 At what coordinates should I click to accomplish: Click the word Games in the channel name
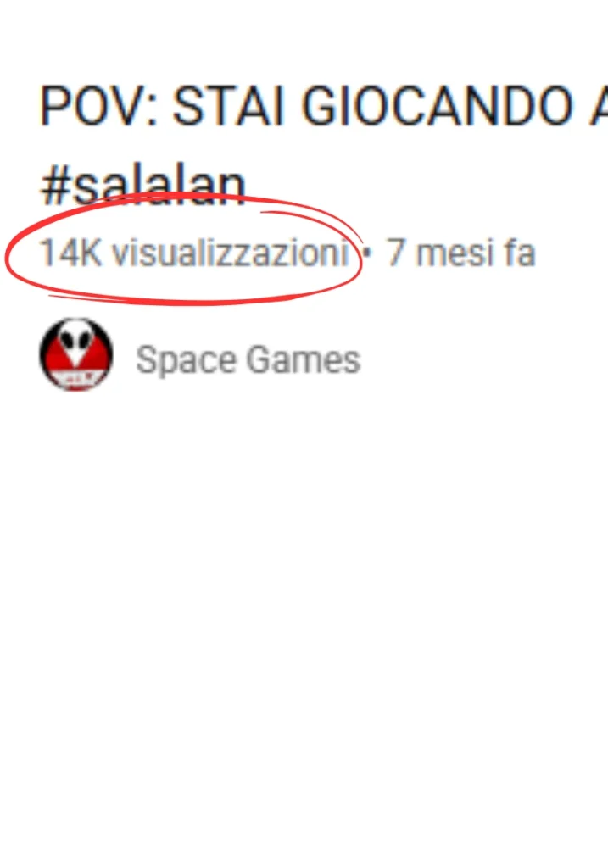point(304,359)
